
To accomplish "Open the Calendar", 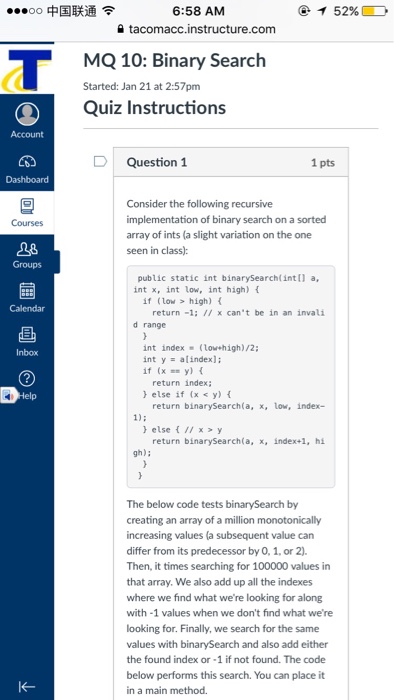I will tap(27, 297).
